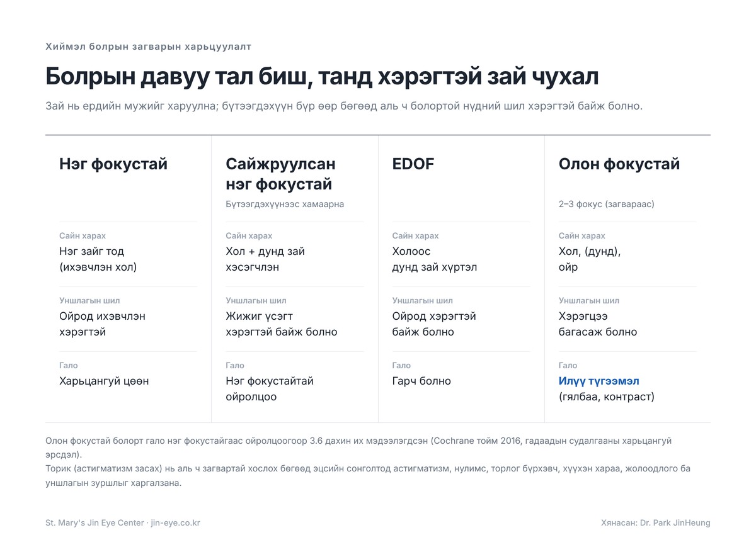Click the value "Холоос дунд зай хүртэл"
Screen dimensions: 756x547
(x=435, y=259)
